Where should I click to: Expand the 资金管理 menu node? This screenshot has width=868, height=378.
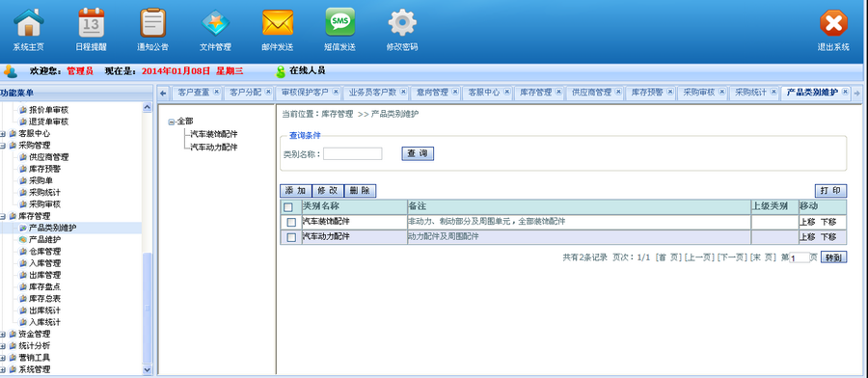(3, 335)
